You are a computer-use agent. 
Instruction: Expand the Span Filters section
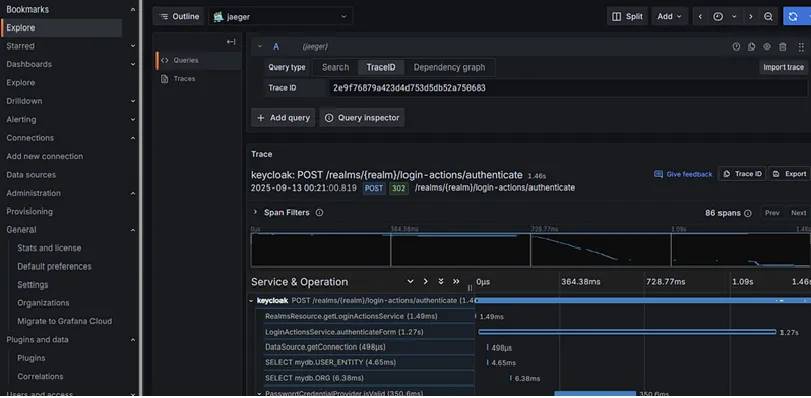coord(255,212)
